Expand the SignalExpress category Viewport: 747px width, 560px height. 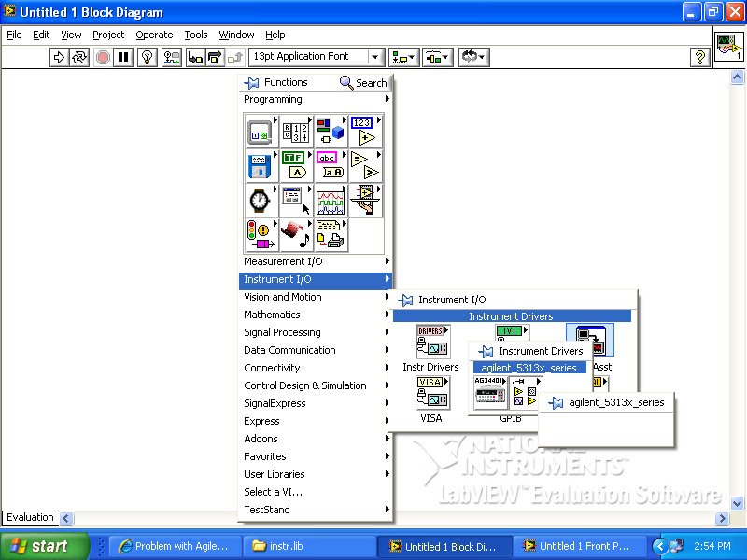click(x=316, y=403)
